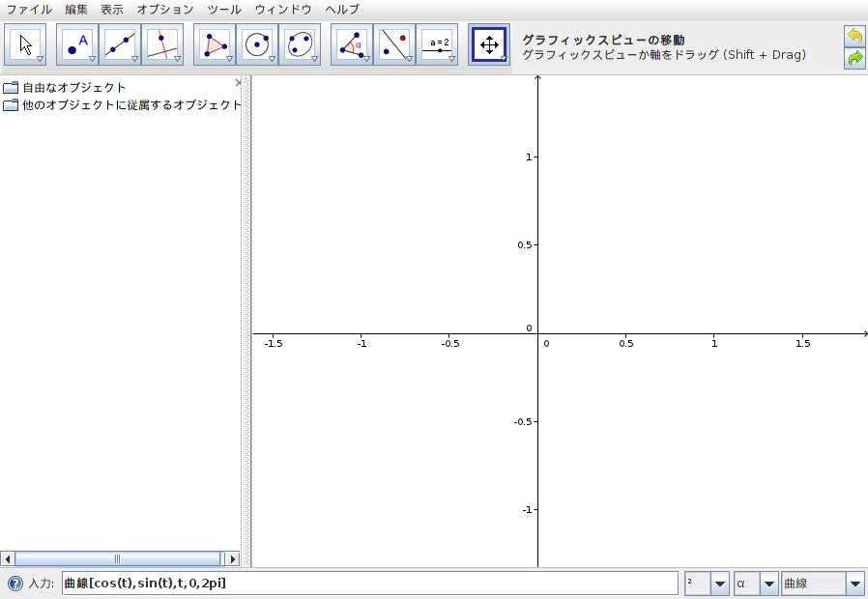Click the x-axis label 0.5
The height and width of the screenshot is (599, 868).
pos(626,344)
